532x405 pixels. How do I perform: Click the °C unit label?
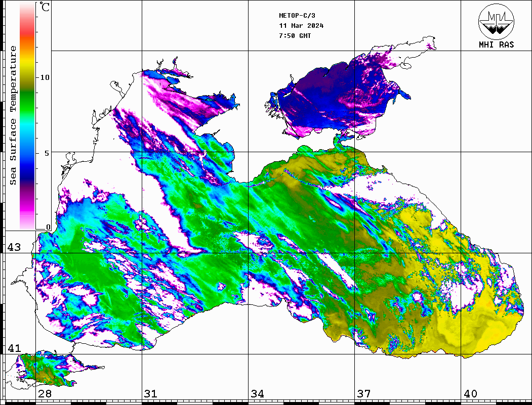(x=44, y=7)
